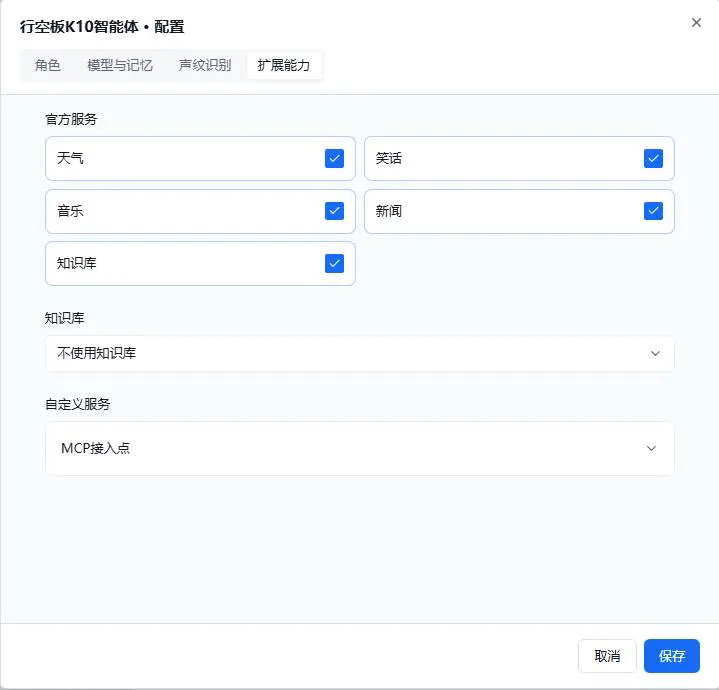Click the 天气 label text
This screenshot has width=719, height=690.
pos(70,159)
